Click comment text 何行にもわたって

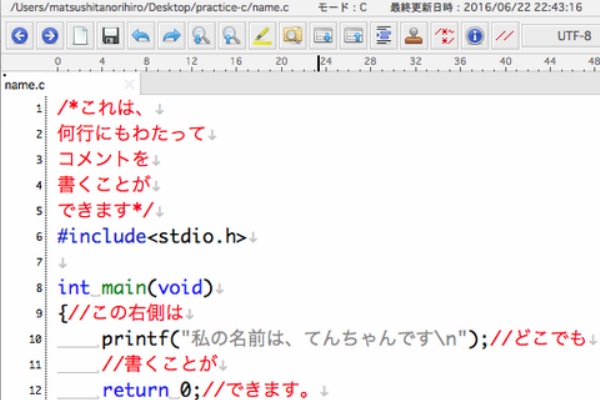tap(132, 134)
